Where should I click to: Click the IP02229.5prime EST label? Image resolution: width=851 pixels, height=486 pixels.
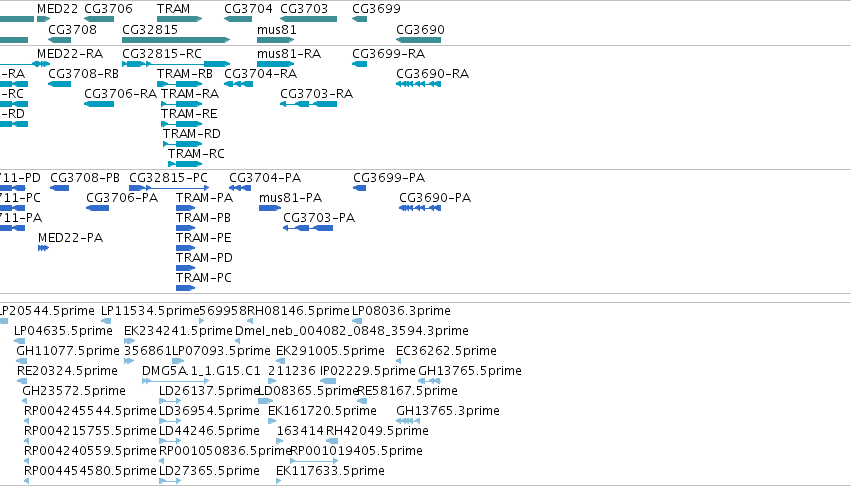(367, 371)
